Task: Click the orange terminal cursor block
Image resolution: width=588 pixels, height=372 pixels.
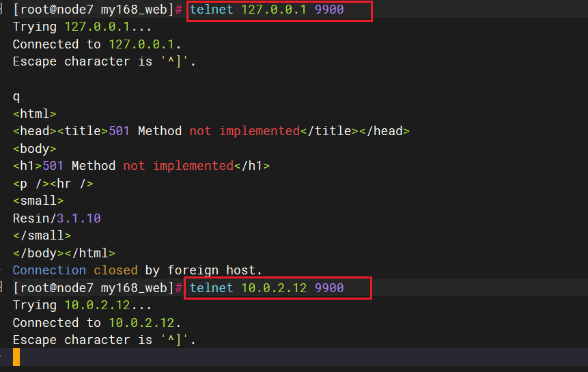Action: tap(16, 357)
